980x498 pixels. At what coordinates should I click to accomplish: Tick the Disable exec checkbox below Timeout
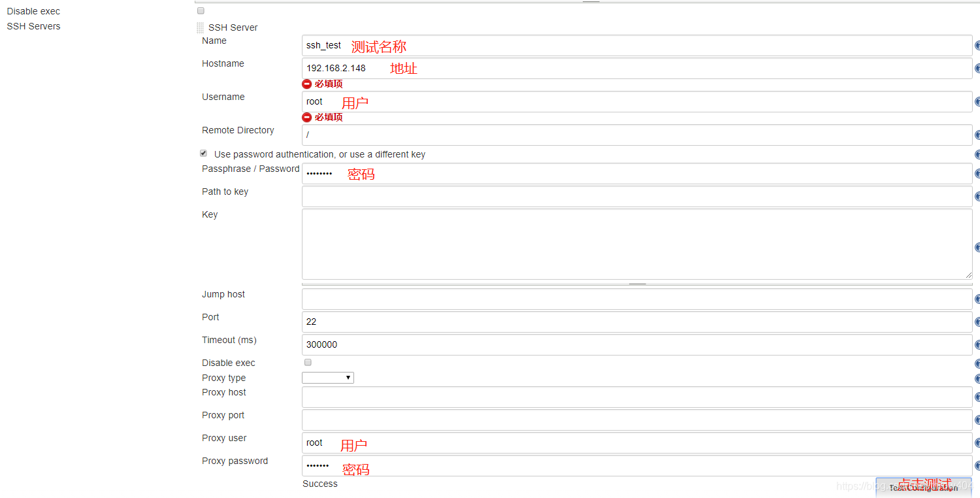(308, 362)
